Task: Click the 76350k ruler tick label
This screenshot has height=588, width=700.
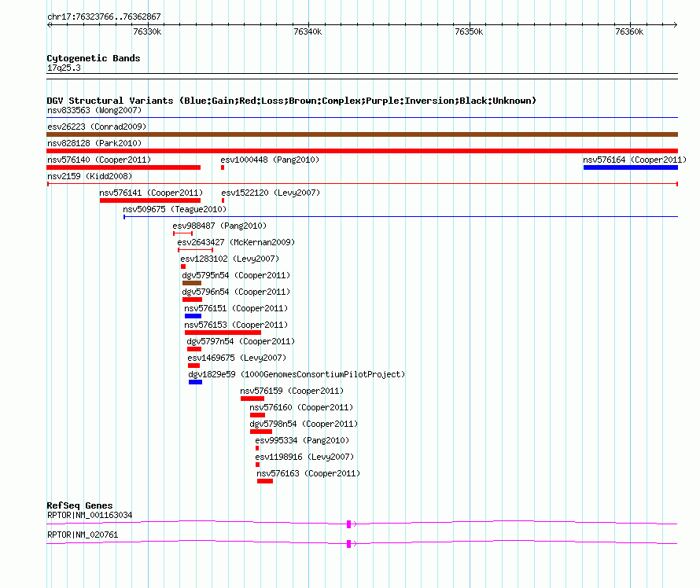Action: click(469, 31)
